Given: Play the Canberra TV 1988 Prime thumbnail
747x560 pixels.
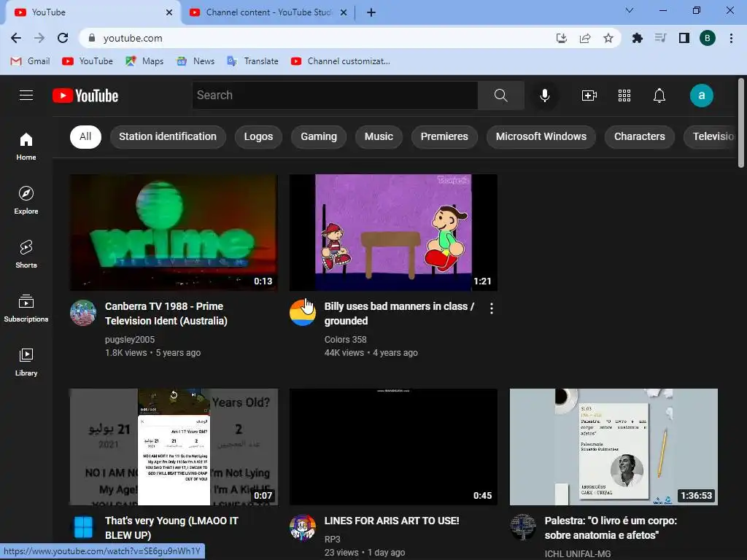Looking at the screenshot, I should (x=174, y=233).
